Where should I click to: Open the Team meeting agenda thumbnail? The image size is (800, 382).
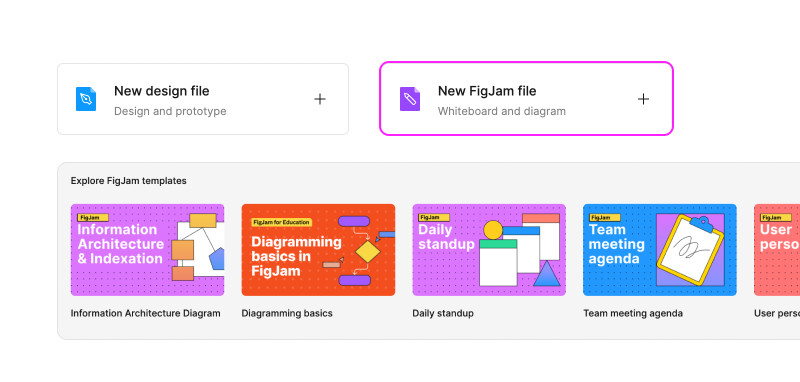pos(660,250)
